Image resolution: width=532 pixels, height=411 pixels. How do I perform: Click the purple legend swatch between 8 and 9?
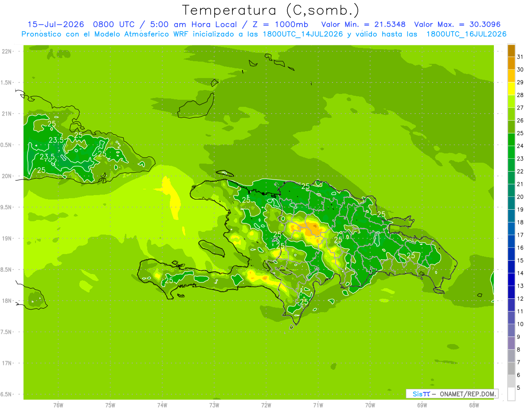pyautogui.click(x=511, y=343)
